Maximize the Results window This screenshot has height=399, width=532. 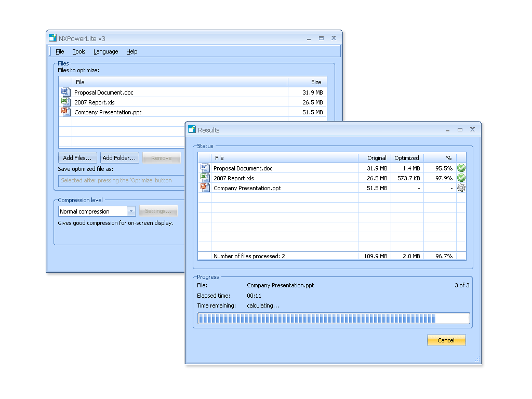point(460,129)
